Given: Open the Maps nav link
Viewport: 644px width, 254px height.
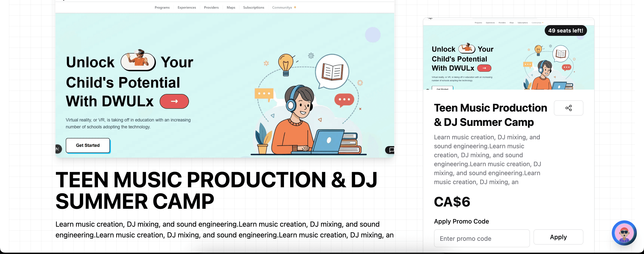Looking at the screenshot, I should [x=231, y=8].
